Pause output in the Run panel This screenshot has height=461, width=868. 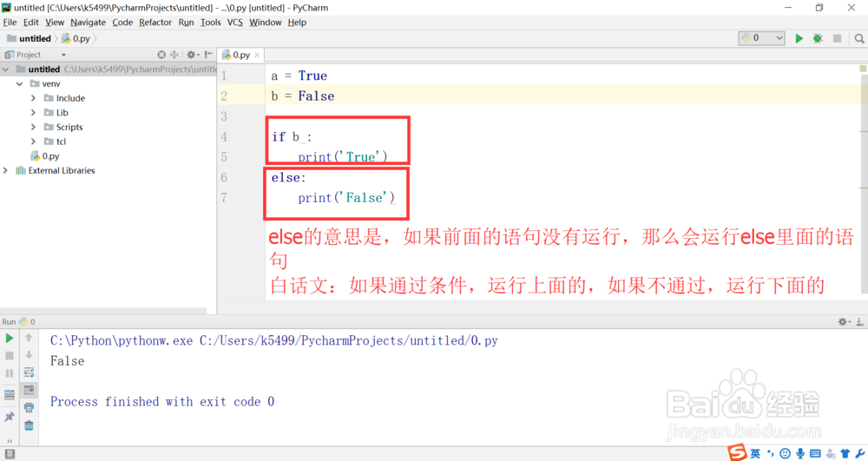pos(10,373)
